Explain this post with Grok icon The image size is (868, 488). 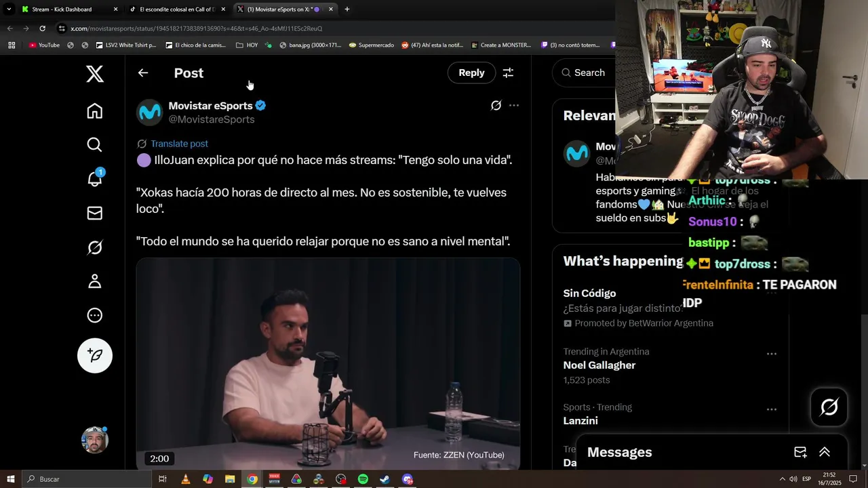click(x=496, y=105)
